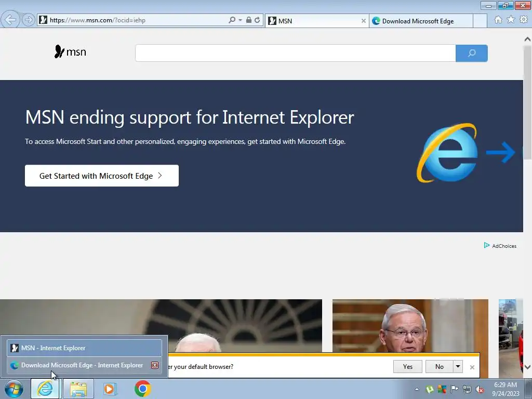Click the Show desktop strip at taskbar end
This screenshot has width=532, height=399.
pos(528,389)
